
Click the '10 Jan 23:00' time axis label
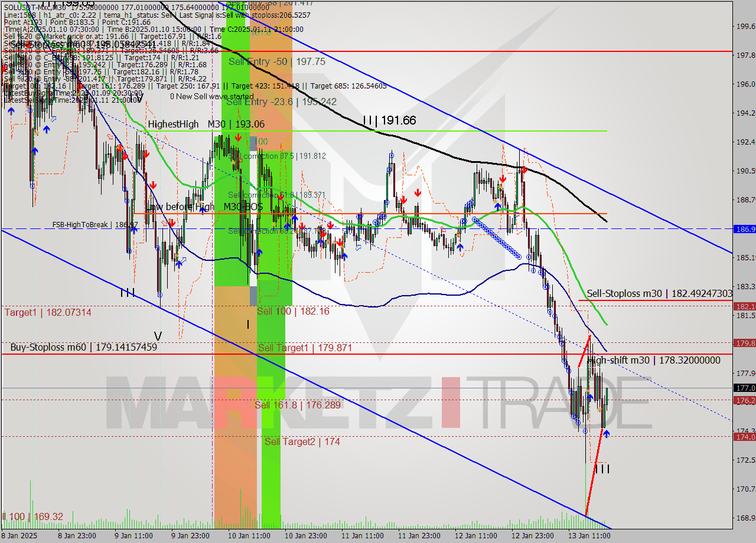pyautogui.click(x=306, y=536)
